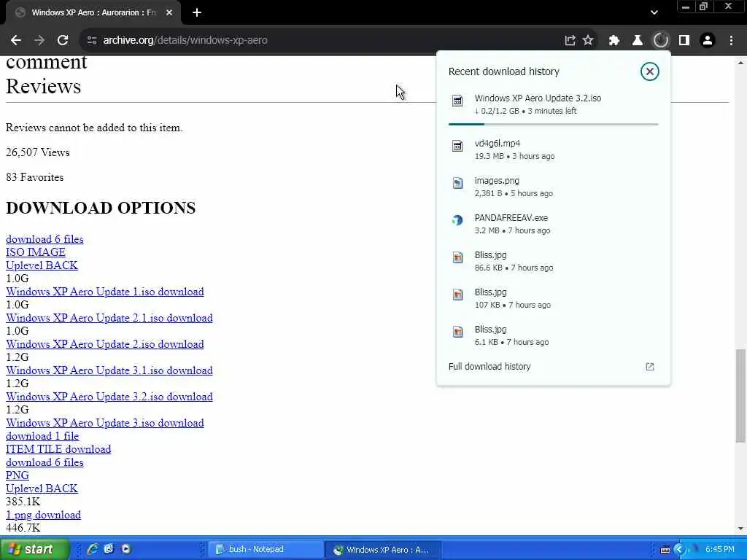This screenshot has width=747, height=560.
Task: Click icon of Bliss.jpg 6.1 KB
Action: (457, 332)
